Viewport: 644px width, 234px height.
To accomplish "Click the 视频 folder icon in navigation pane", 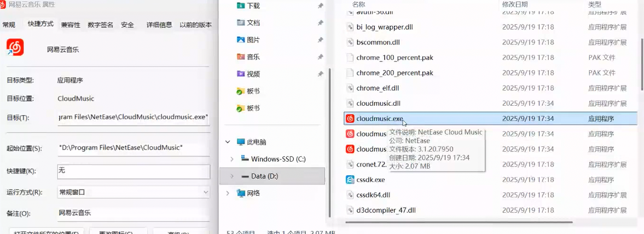I will click(x=241, y=74).
